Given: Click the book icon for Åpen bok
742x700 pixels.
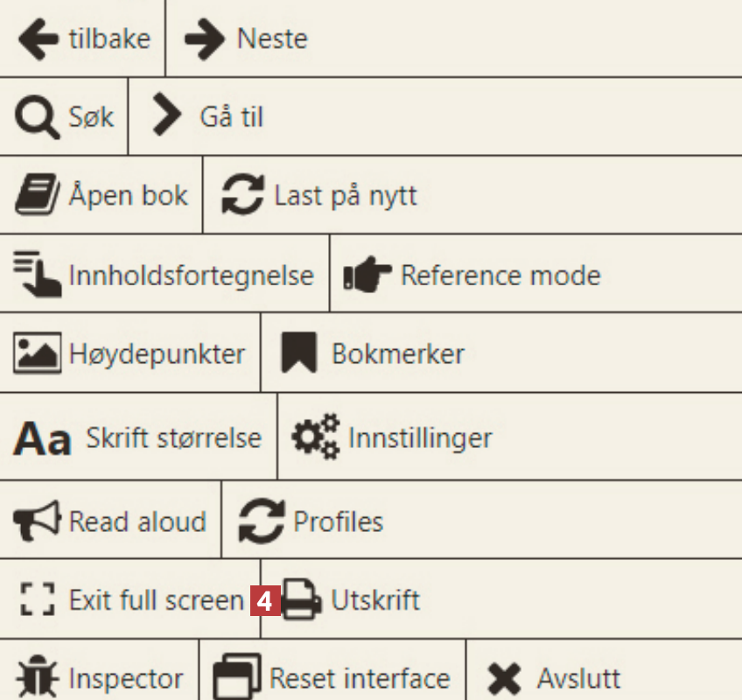Looking at the screenshot, I should click(38, 195).
